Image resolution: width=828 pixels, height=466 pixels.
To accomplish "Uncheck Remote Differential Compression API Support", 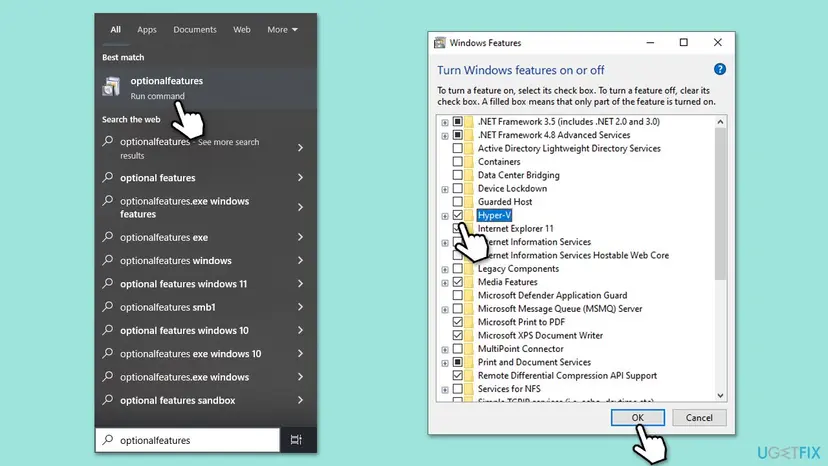I will tap(457, 376).
